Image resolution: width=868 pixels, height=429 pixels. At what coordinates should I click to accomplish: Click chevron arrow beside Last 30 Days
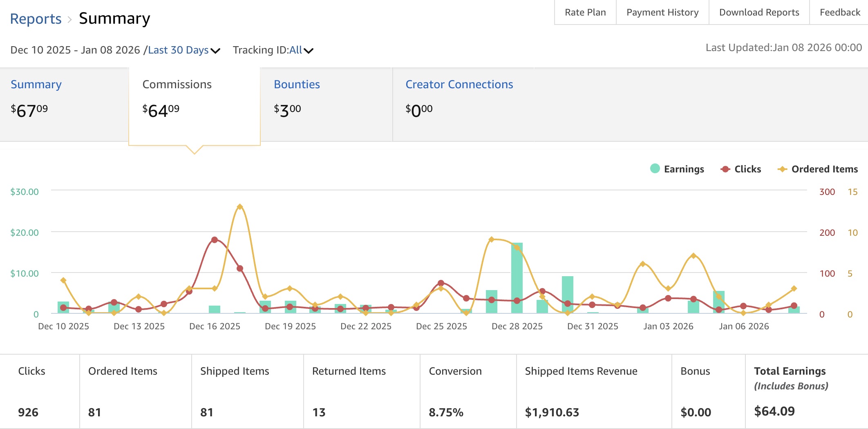pos(215,51)
